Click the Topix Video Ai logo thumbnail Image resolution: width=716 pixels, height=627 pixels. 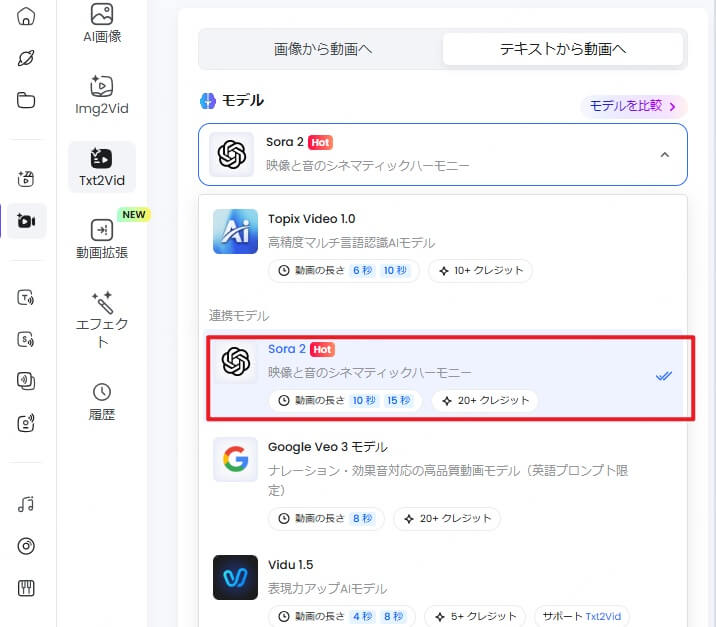click(235, 231)
